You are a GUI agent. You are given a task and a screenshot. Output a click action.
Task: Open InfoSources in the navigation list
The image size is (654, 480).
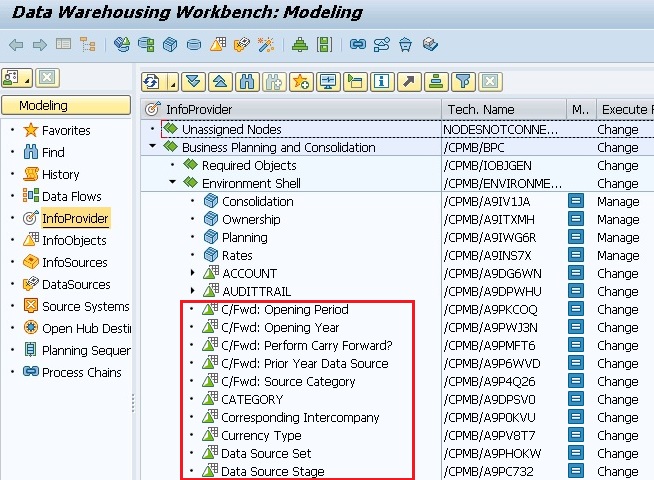[x=75, y=262]
